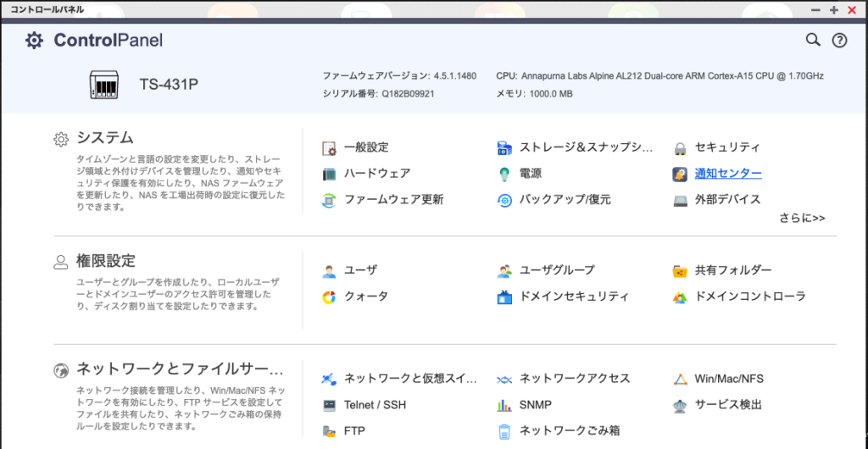Click the search magnifier icon
The image size is (868, 449).
click(813, 40)
